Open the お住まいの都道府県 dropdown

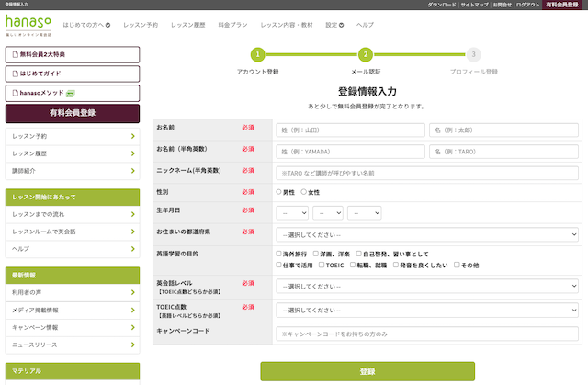point(427,234)
